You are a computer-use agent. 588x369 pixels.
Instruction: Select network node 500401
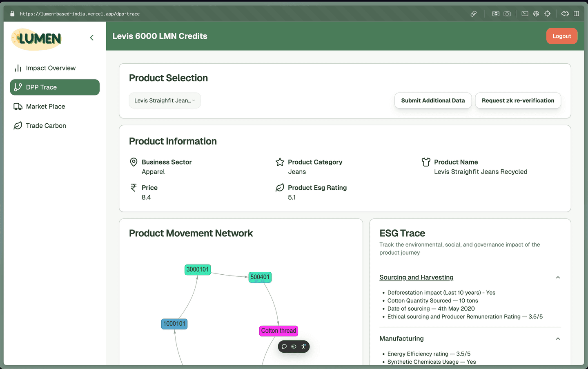click(x=260, y=277)
